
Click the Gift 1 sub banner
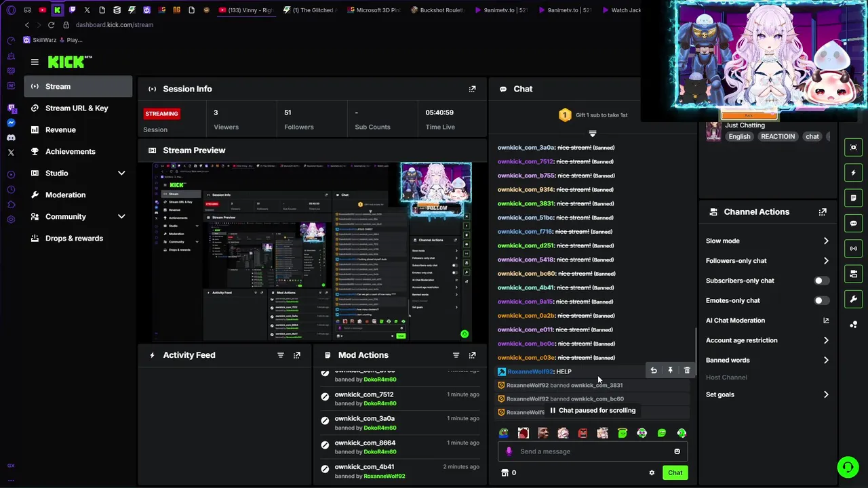(x=593, y=115)
